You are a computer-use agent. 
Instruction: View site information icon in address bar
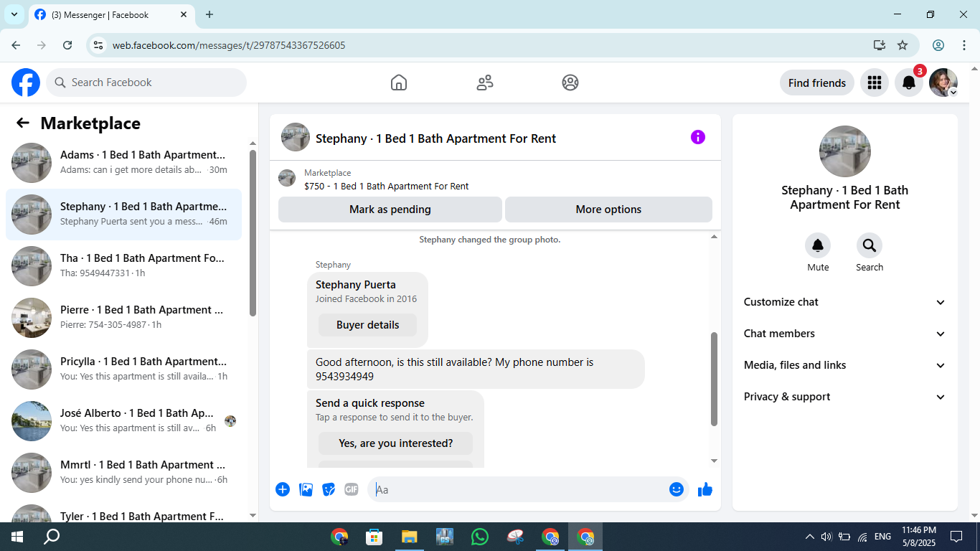99,45
